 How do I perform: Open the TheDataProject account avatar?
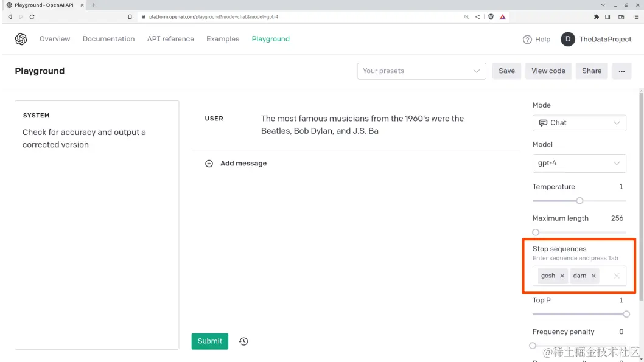[567, 39]
